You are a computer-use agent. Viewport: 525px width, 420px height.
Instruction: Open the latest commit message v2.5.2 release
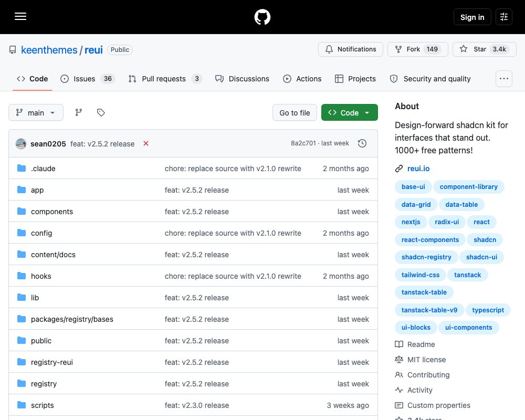pyautogui.click(x=102, y=144)
